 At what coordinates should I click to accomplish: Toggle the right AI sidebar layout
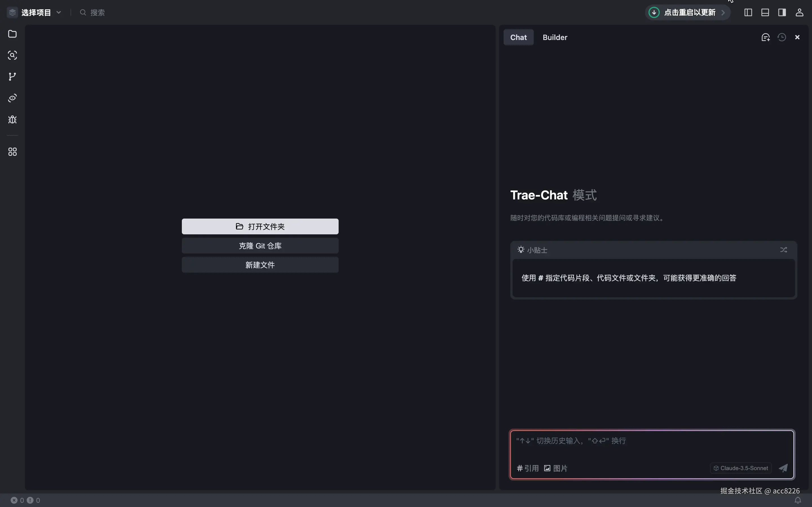(x=782, y=12)
